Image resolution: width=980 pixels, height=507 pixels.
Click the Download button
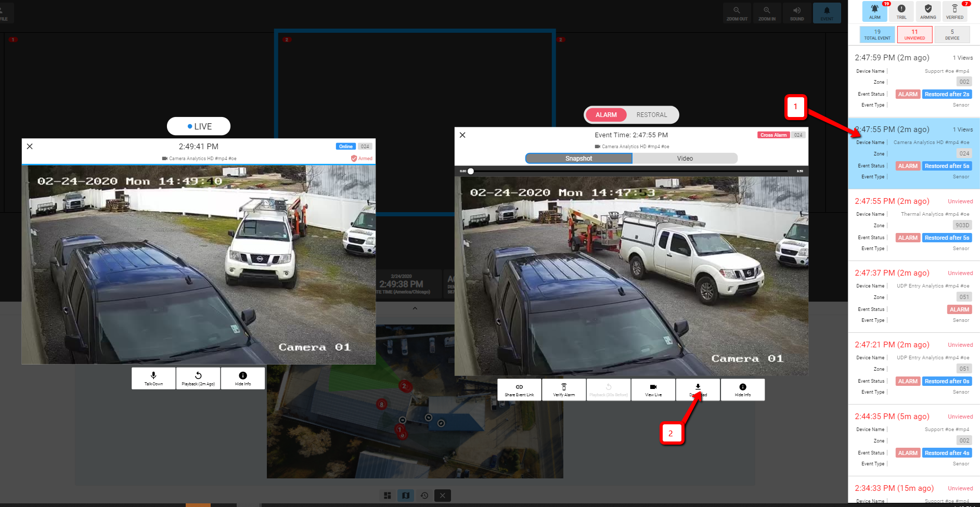pyautogui.click(x=698, y=389)
